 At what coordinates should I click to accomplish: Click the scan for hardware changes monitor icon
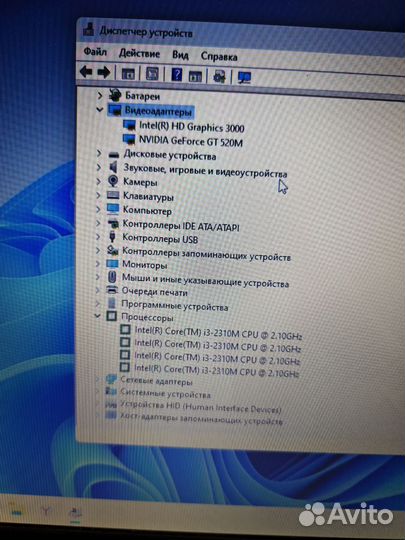[x=245, y=77]
